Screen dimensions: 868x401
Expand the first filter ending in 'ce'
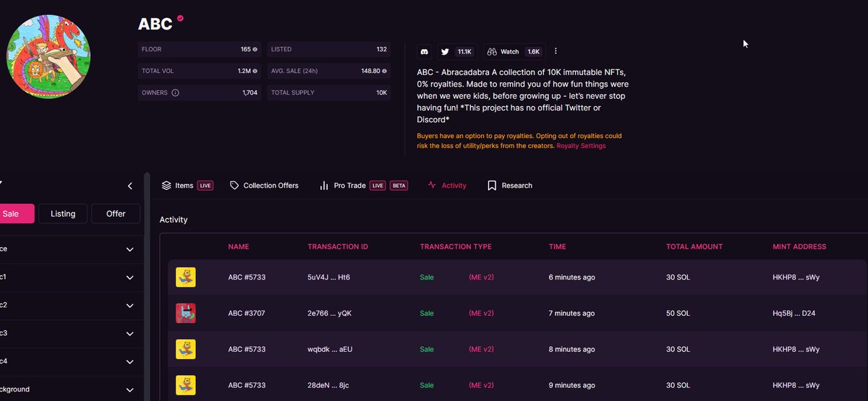pos(70,249)
